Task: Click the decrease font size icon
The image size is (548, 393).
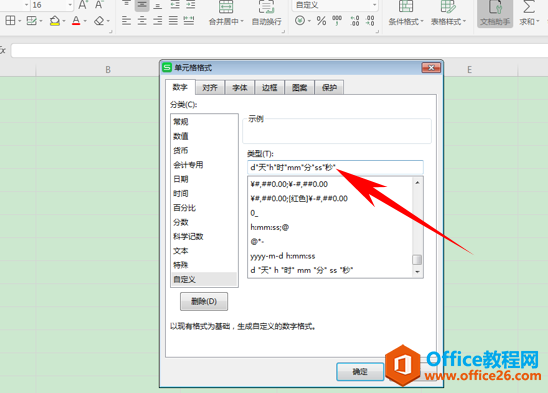Action: [x=99, y=5]
